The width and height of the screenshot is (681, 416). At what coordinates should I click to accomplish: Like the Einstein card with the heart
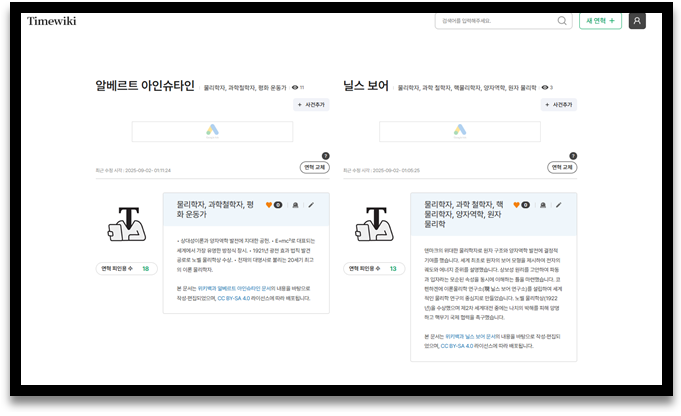click(270, 205)
